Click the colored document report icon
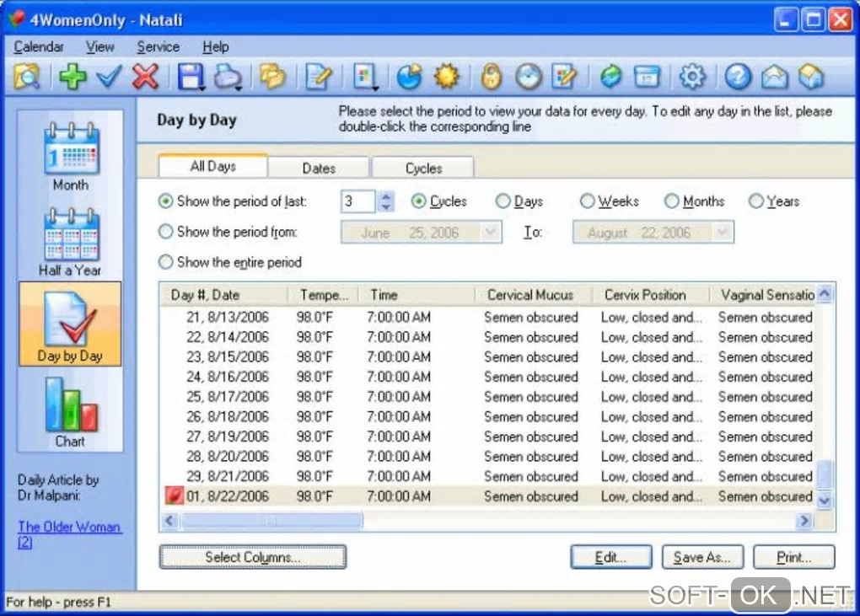The width and height of the screenshot is (860, 616). pyautogui.click(x=364, y=76)
